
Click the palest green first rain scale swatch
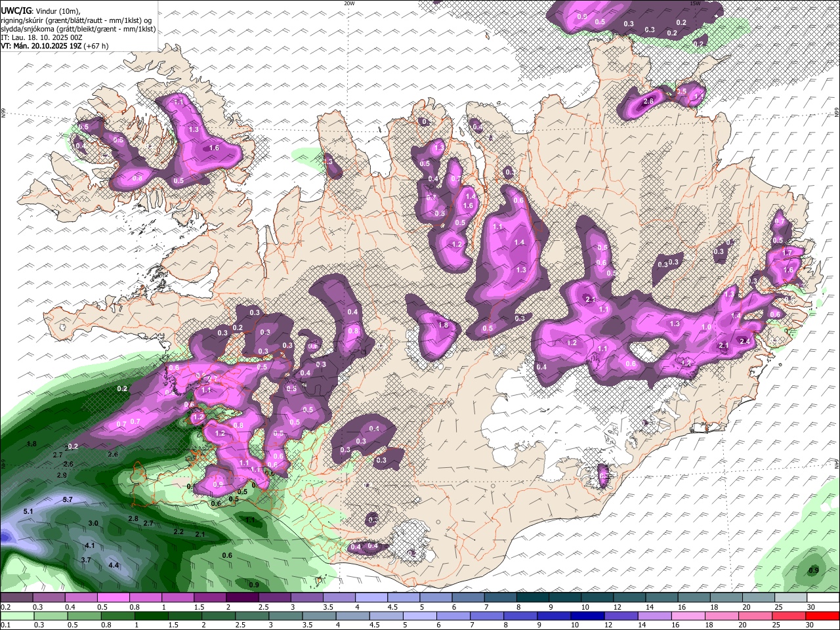16,616
